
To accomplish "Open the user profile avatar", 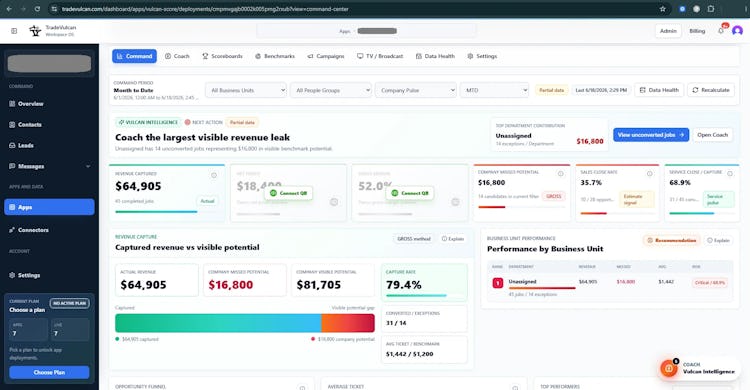I will click(737, 31).
